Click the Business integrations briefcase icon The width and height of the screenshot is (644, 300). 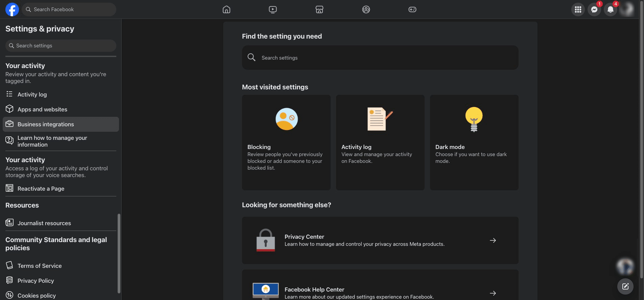9,124
